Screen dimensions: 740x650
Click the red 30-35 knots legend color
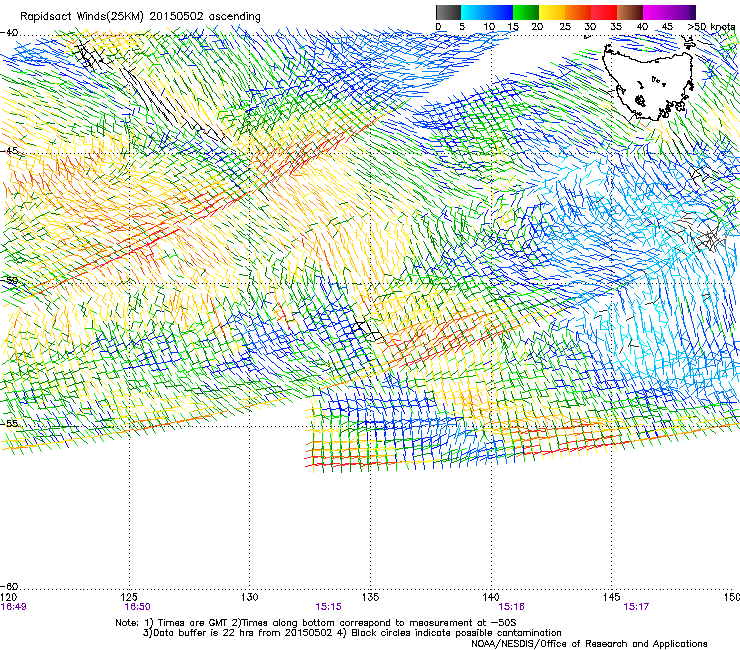604,12
